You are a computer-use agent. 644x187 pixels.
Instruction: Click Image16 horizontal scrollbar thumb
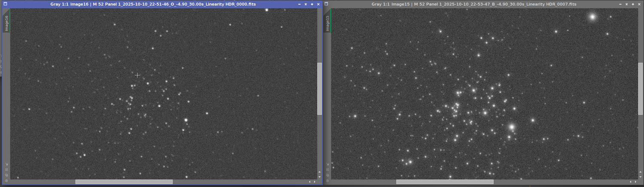click(124, 182)
